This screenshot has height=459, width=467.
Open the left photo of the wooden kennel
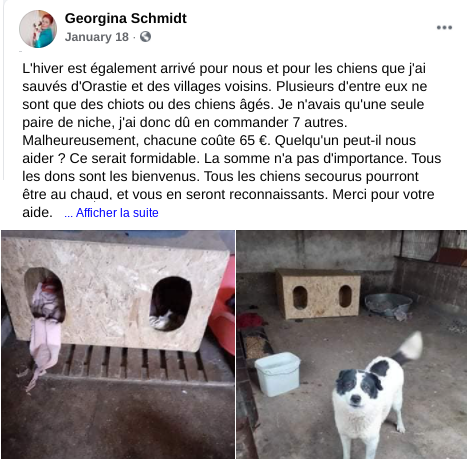click(x=118, y=344)
